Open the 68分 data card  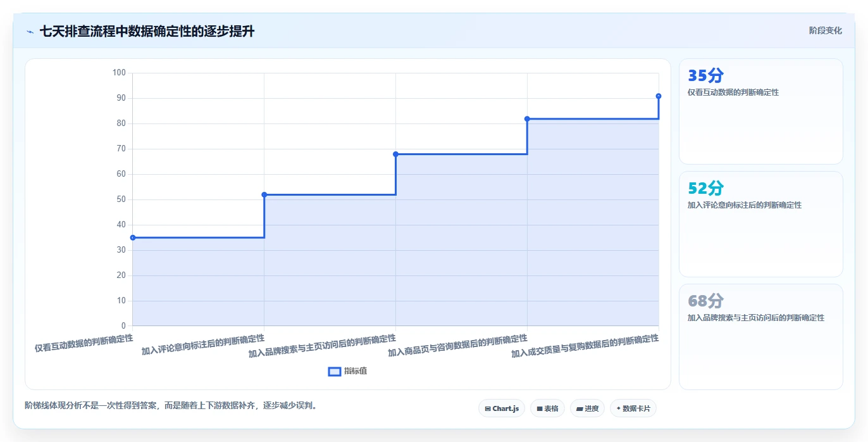(x=760, y=337)
